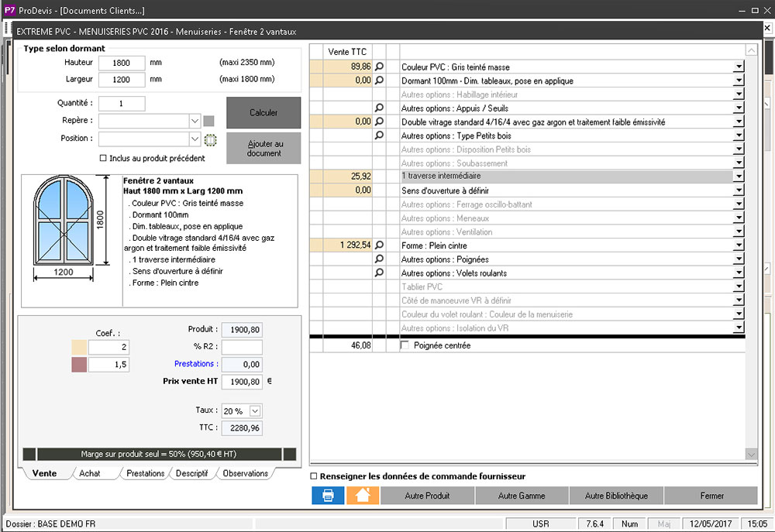Check the Poignée centrée option
The height and width of the screenshot is (532, 775).
pyautogui.click(x=405, y=346)
